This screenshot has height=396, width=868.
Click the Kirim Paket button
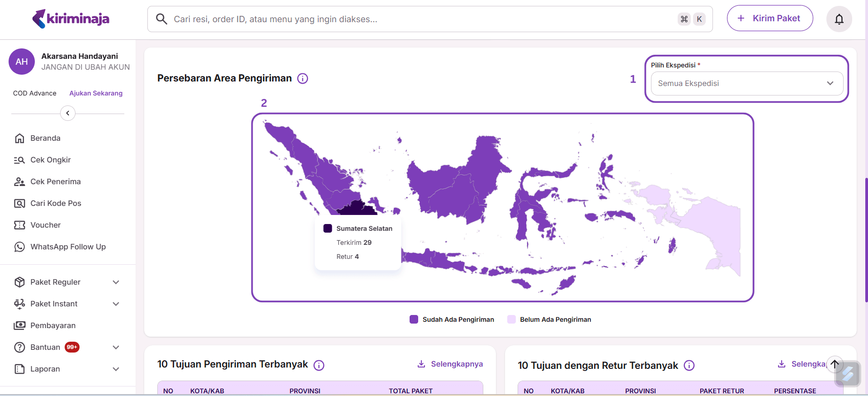769,19
